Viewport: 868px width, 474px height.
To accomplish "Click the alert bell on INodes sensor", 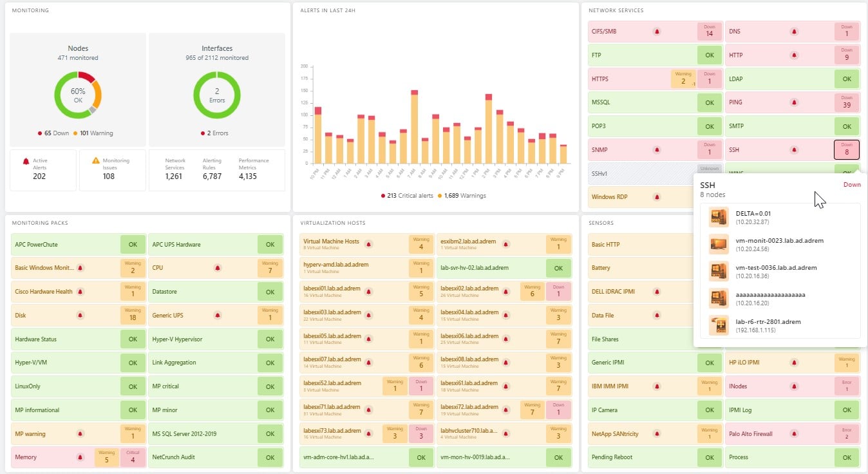I will coord(794,386).
